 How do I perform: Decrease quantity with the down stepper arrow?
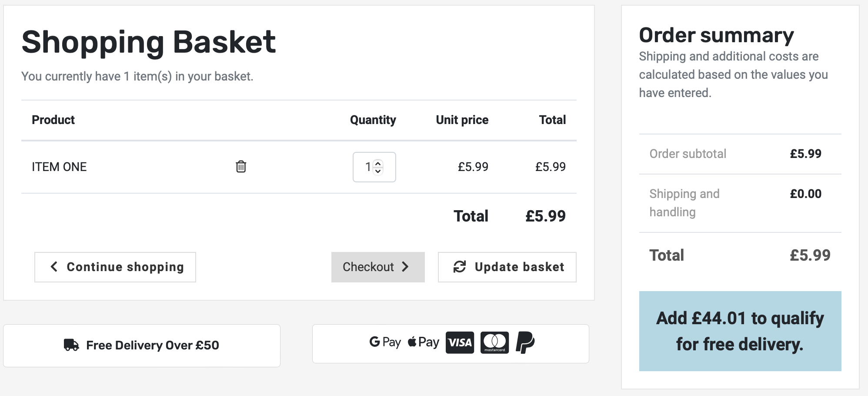point(378,171)
